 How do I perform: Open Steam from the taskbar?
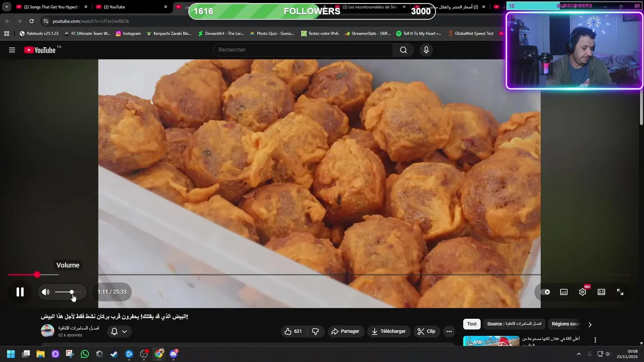pos(114,354)
